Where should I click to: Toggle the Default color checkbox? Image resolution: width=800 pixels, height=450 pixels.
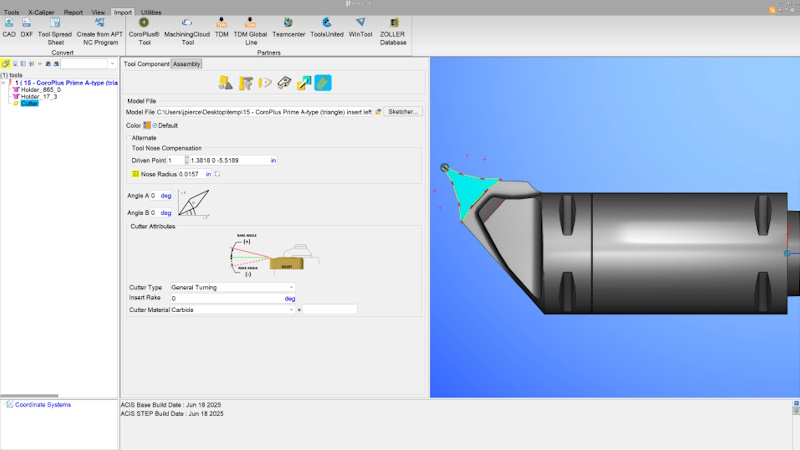click(155, 126)
